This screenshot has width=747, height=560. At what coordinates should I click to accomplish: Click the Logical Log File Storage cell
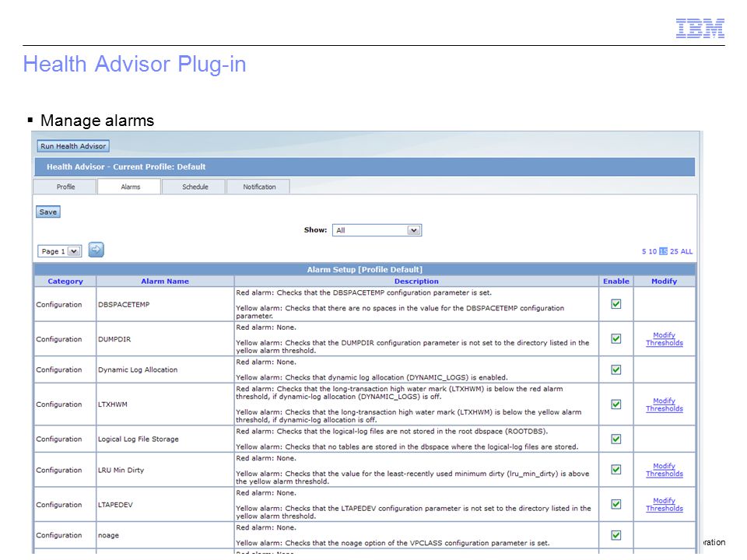pyautogui.click(x=165, y=439)
